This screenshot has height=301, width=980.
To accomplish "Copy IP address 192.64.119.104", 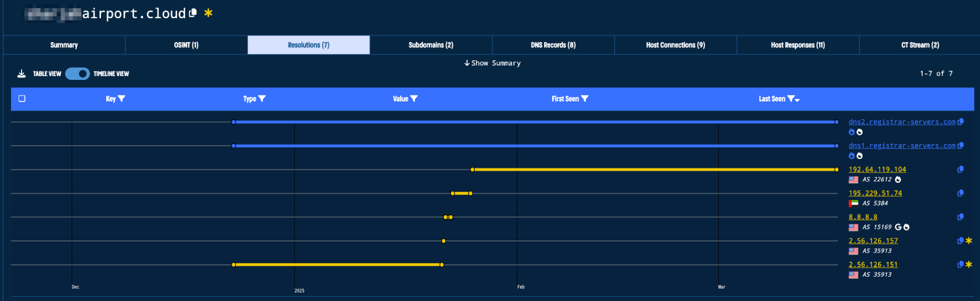I will point(960,169).
